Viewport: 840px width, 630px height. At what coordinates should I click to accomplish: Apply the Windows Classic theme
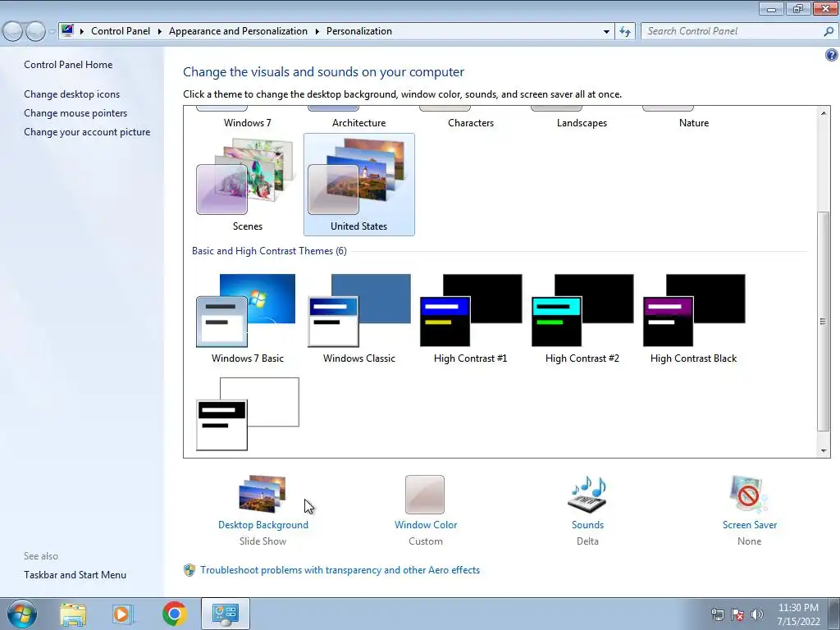click(359, 319)
